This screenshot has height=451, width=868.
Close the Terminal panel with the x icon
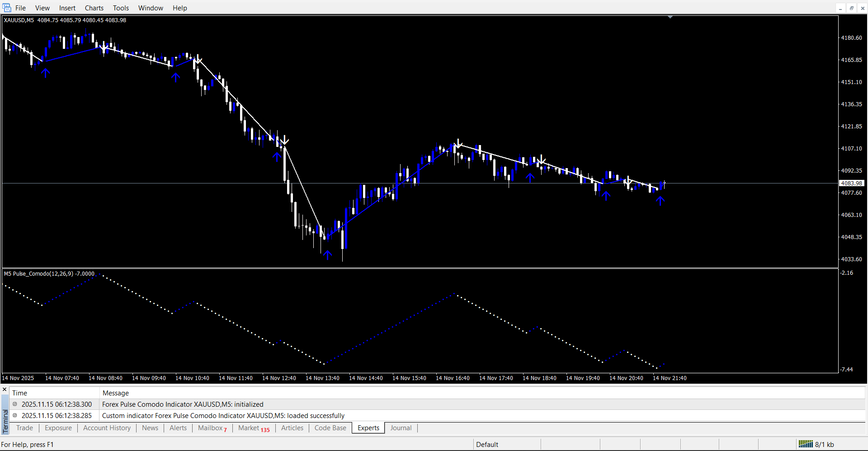pyautogui.click(x=5, y=390)
